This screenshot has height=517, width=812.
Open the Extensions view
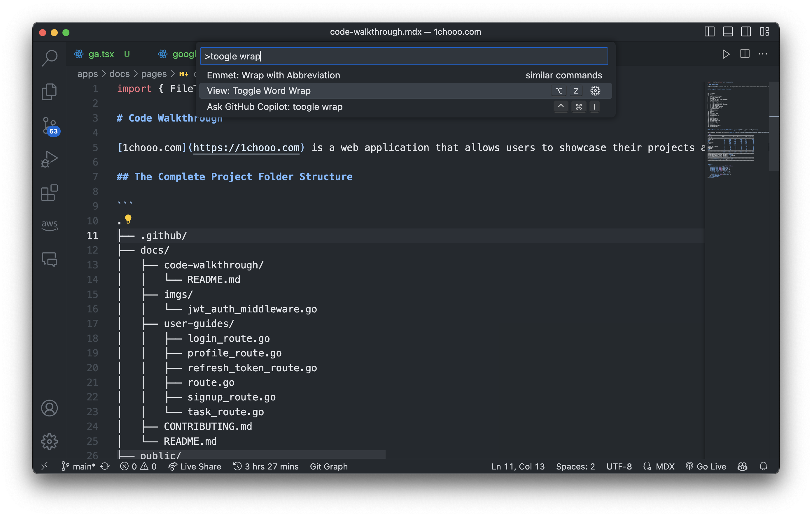pos(50,193)
